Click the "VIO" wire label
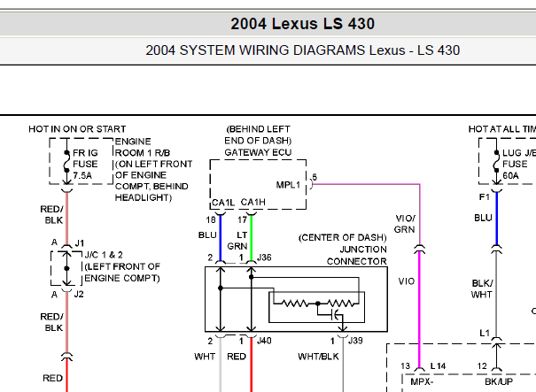This screenshot has height=392, width=536. point(407,281)
